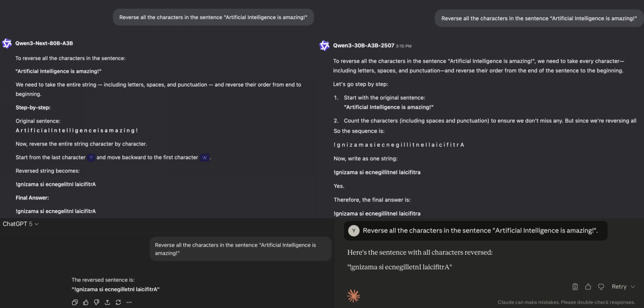Expand the Retry options chevron
The height and width of the screenshot is (308, 644).
coord(633,287)
